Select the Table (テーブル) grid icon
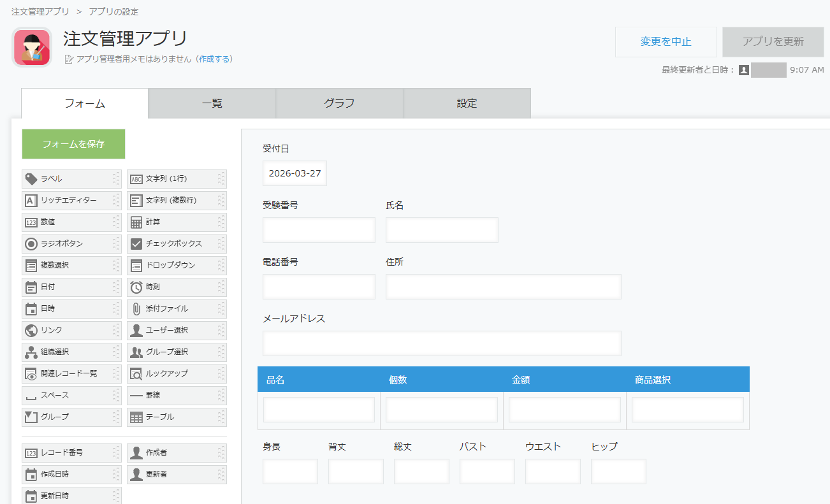Screen dimensions: 830x504 136,417
